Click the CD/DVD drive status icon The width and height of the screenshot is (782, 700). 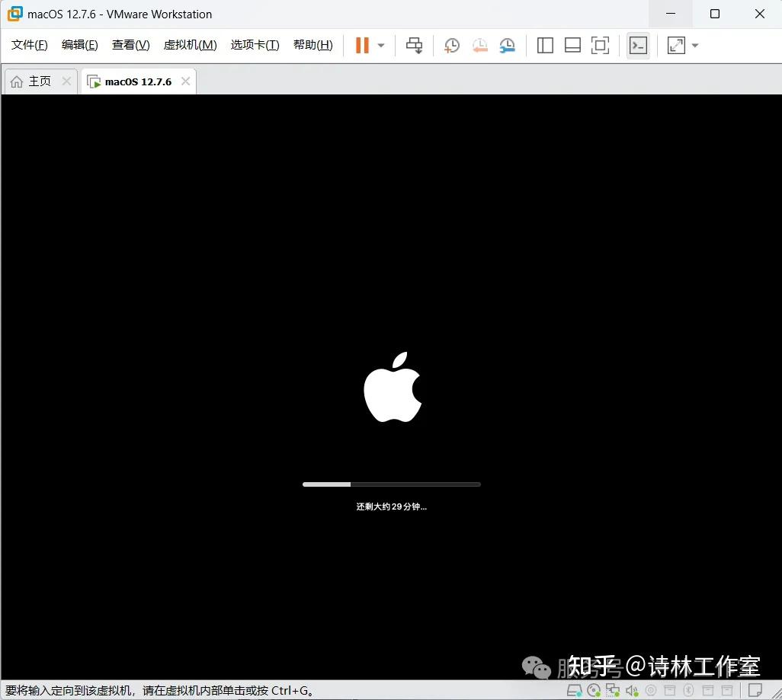tap(594, 691)
